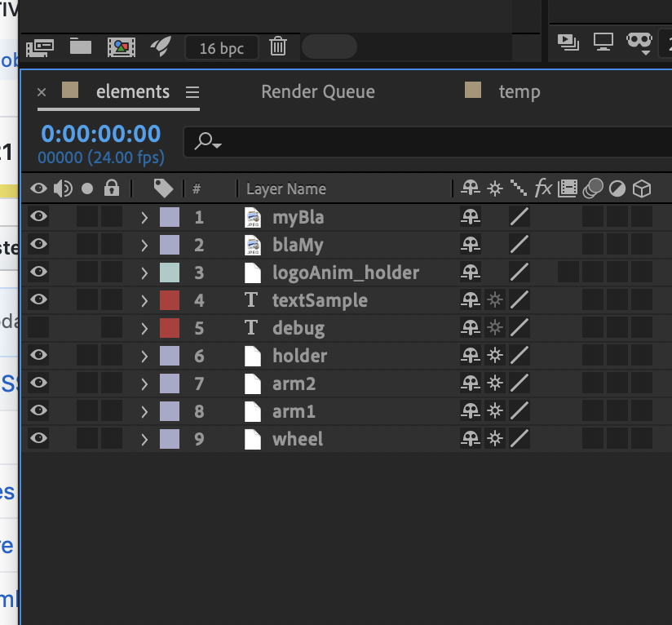Click the red label swatch of textSample
The height and width of the screenshot is (625, 672).
(x=169, y=299)
